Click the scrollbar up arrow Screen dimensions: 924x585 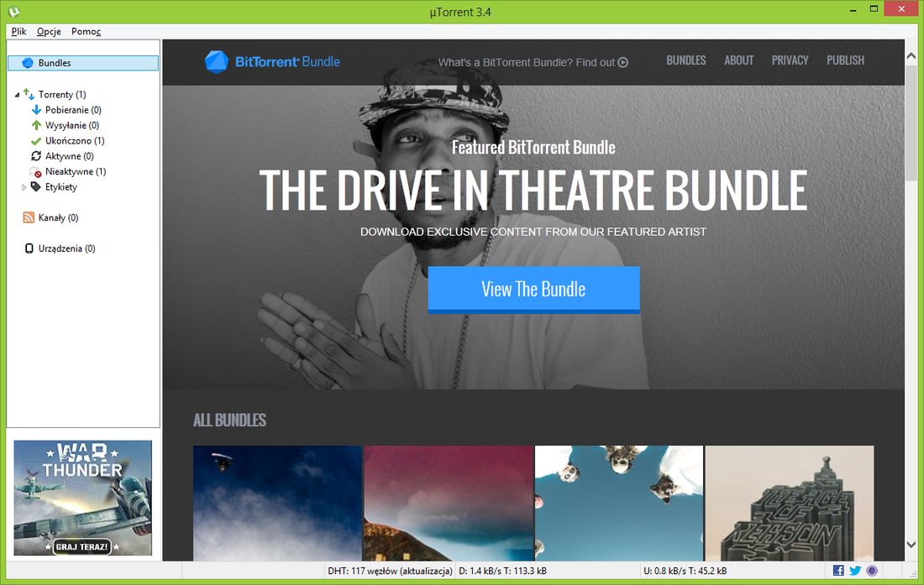(x=911, y=56)
